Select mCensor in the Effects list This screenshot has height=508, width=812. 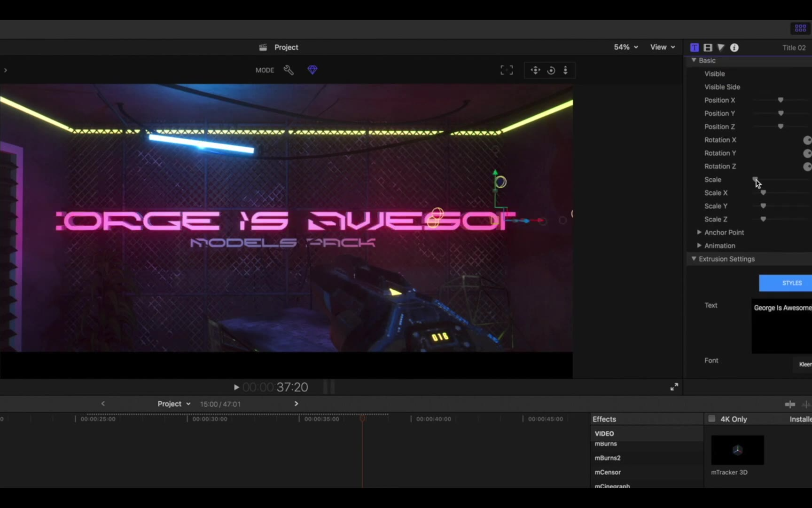pos(608,472)
